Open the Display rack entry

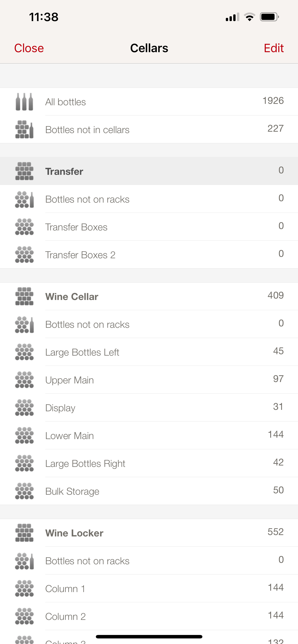pyautogui.click(x=60, y=408)
